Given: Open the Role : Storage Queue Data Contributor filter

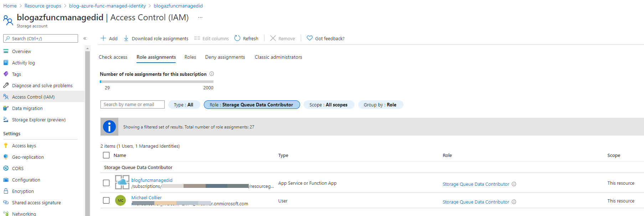Looking at the screenshot, I should [x=252, y=105].
